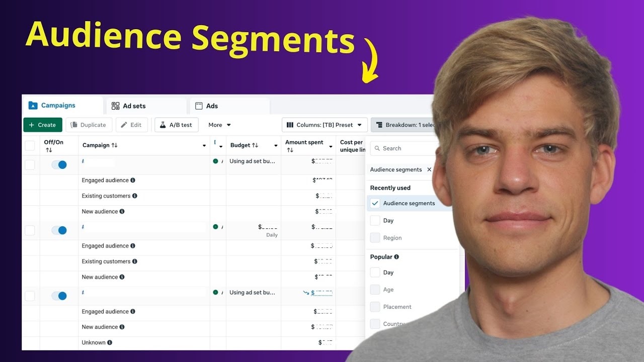
Task: Check the Country breakdown checkbox
Action: click(375, 324)
